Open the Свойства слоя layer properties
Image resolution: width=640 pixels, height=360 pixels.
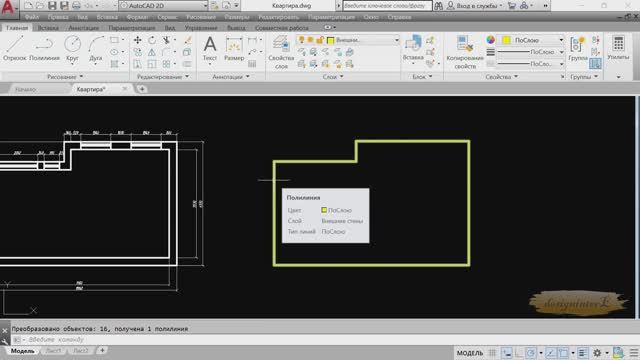pyautogui.click(x=281, y=52)
